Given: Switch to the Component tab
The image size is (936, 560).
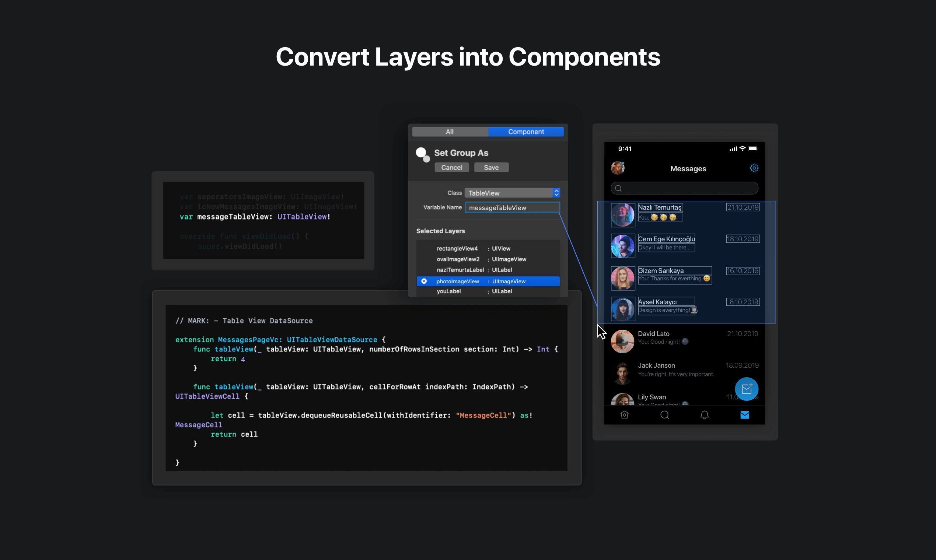Looking at the screenshot, I should click(x=526, y=132).
